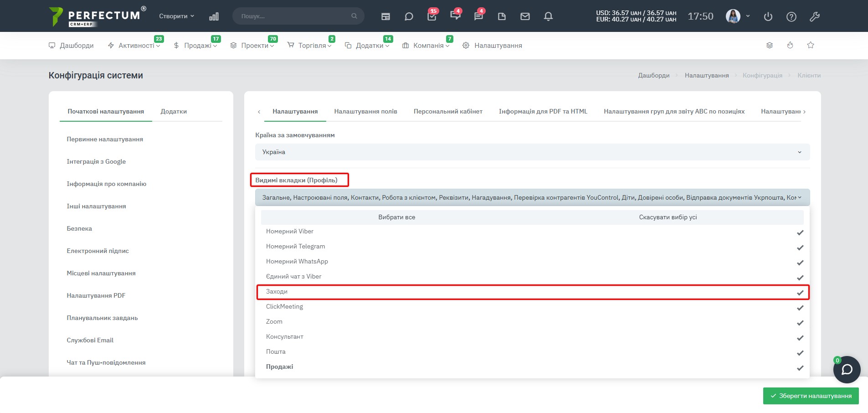868x413 pixels.
Task: Expand the Проекти menu
Action: pos(252,46)
